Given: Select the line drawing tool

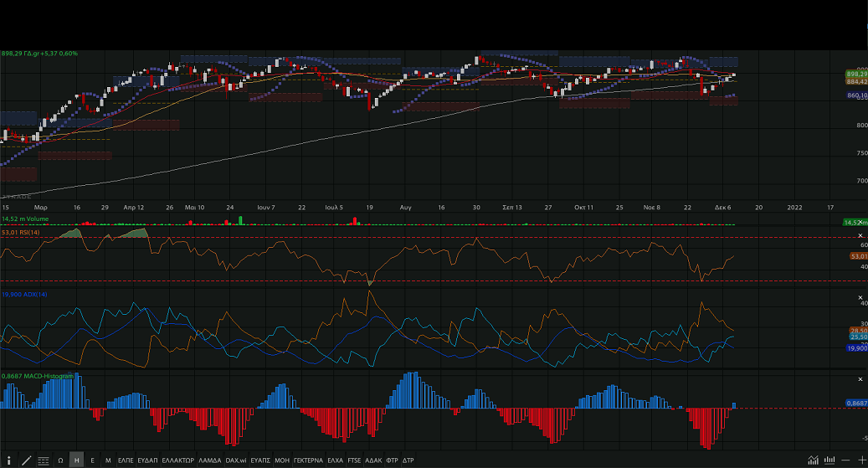Looking at the screenshot, I should click(26, 460).
